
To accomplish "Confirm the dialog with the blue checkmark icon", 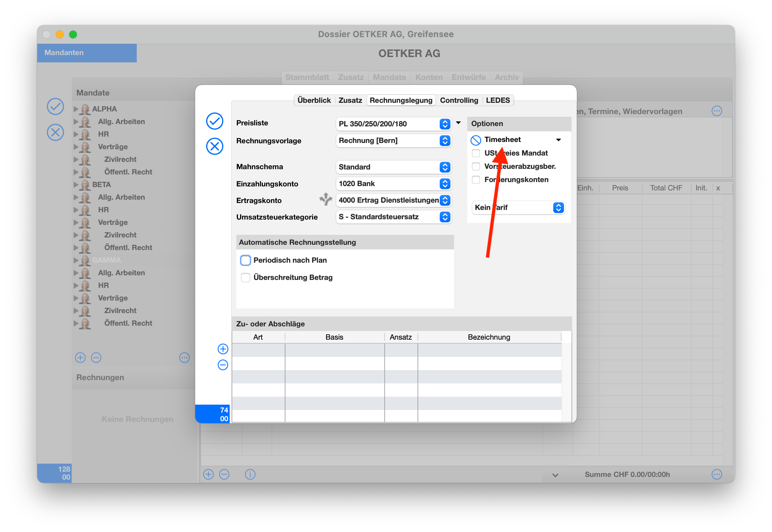I will [x=214, y=121].
